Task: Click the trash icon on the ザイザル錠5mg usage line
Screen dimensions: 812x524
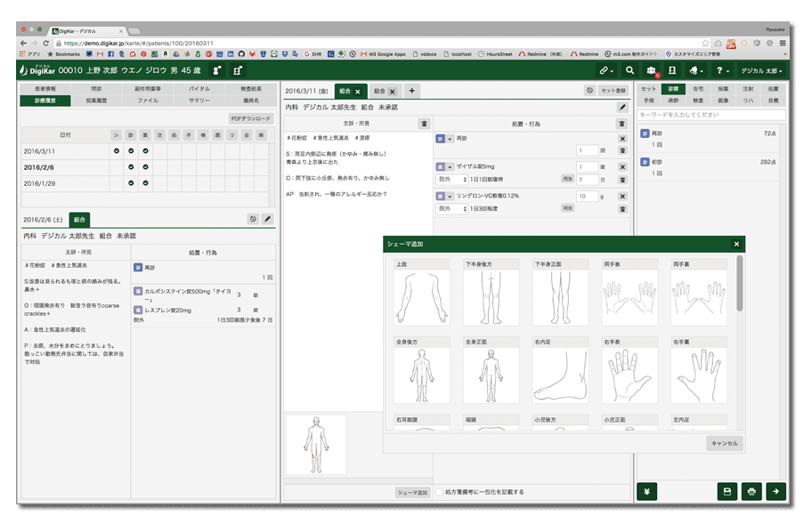Action: coord(622,180)
